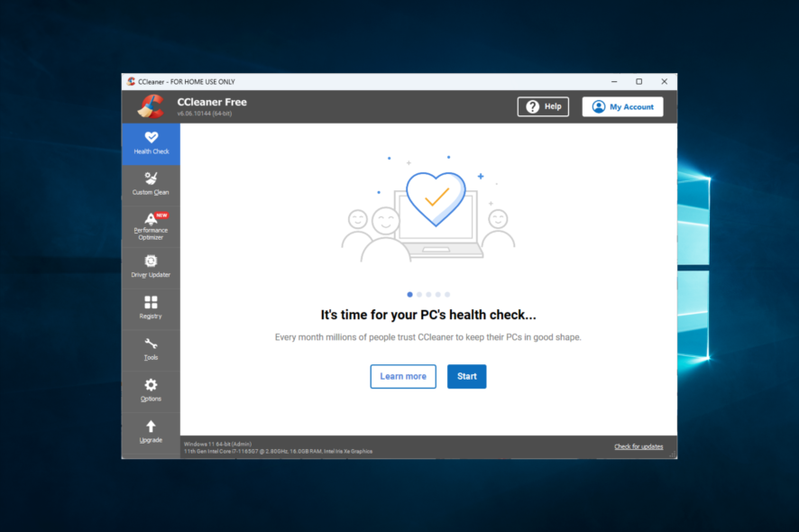Click the Learn more button
Viewport: 799px width, 532px height.
[403, 376]
